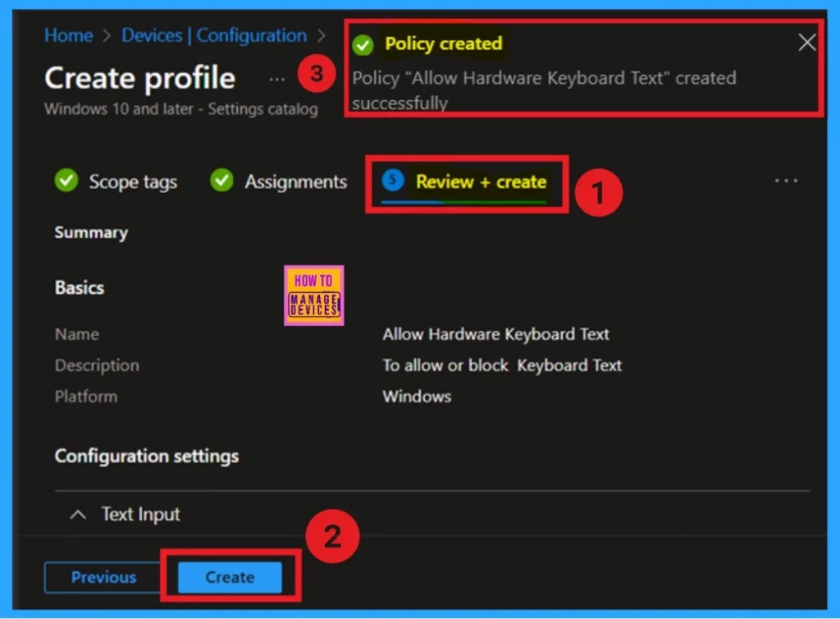The height and width of the screenshot is (619, 840).
Task: Click the Name field label
Action: [76, 334]
